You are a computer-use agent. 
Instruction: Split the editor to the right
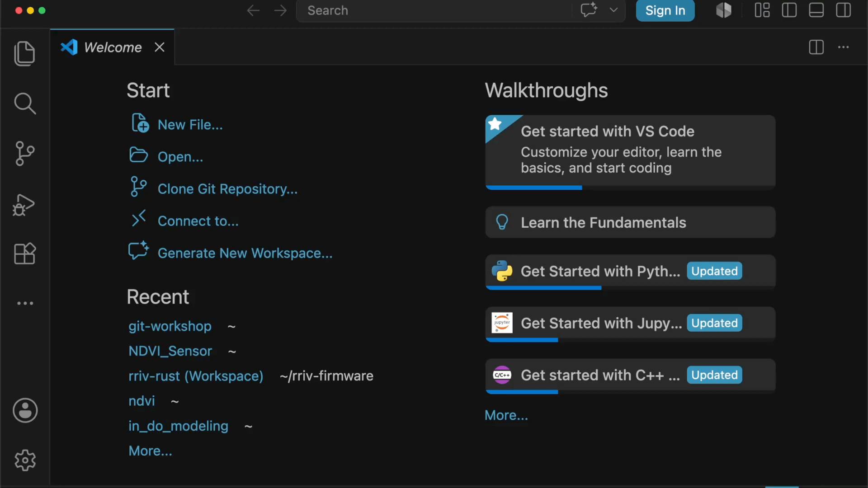(x=816, y=47)
